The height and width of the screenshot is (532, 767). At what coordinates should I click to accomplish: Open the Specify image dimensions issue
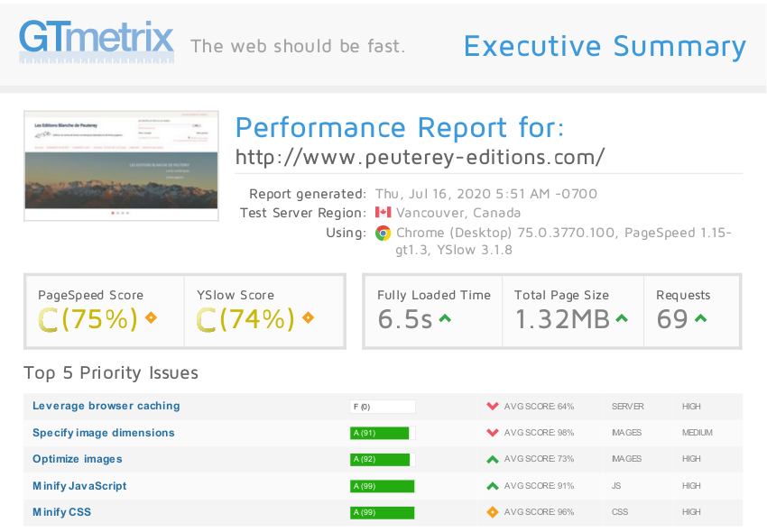(104, 433)
